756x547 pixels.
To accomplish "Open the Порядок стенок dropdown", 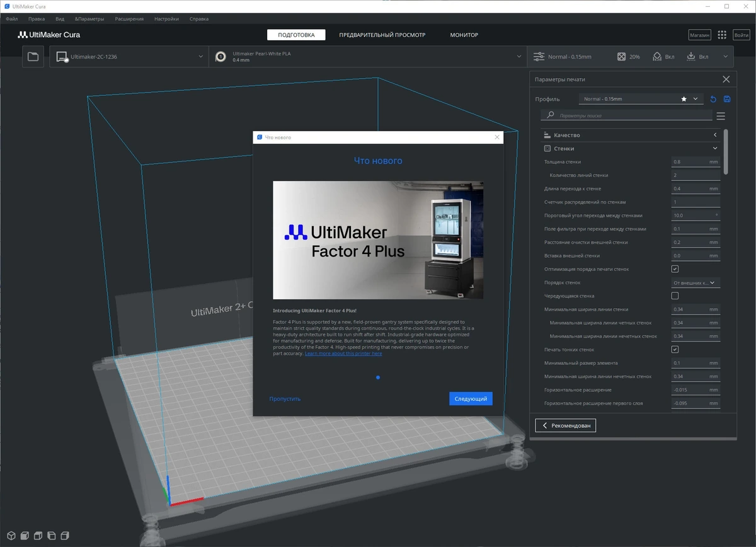I will (696, 282).
